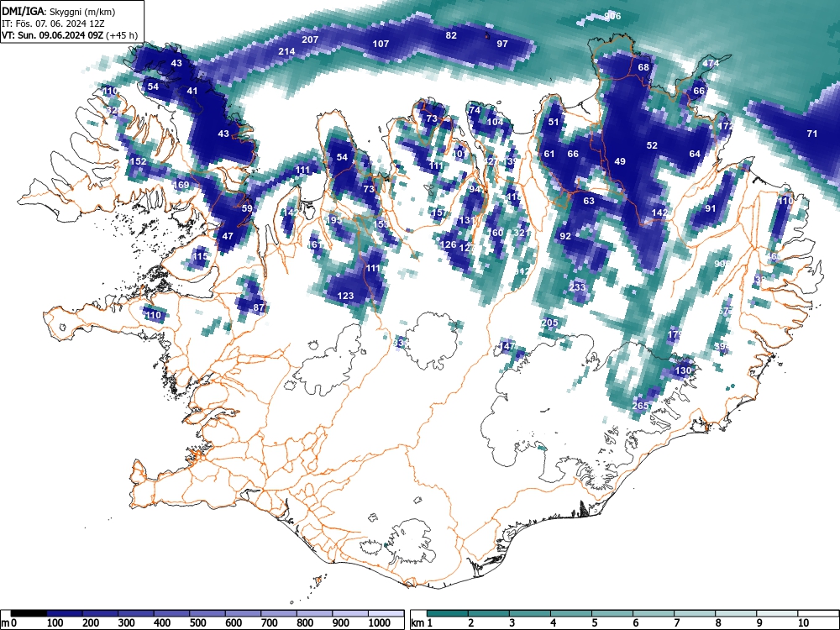This screenshot has height=630, width=840.
Task: Click the dark teal swatch between km 1 and 2
Action: (448, 613)
